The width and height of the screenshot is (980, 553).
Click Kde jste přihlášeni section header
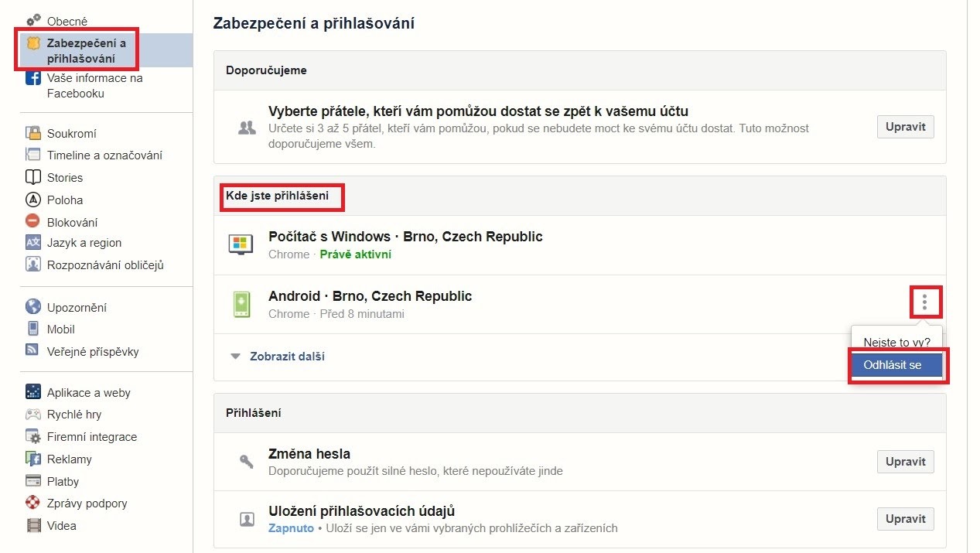(277, 196)
